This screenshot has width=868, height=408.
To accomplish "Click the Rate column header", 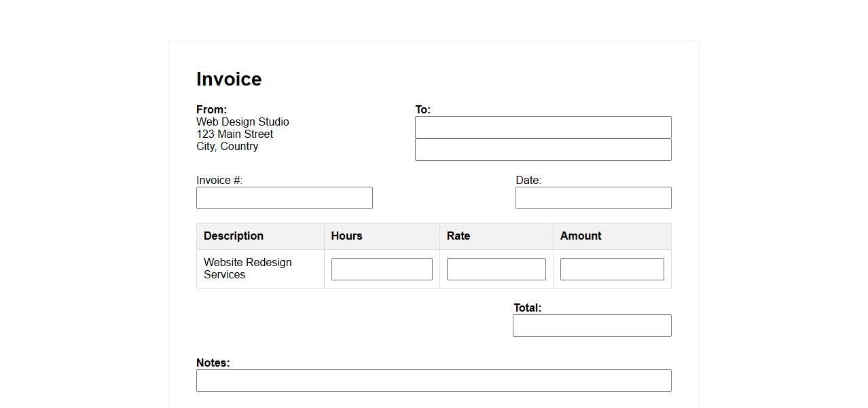I will coord(458,236).
